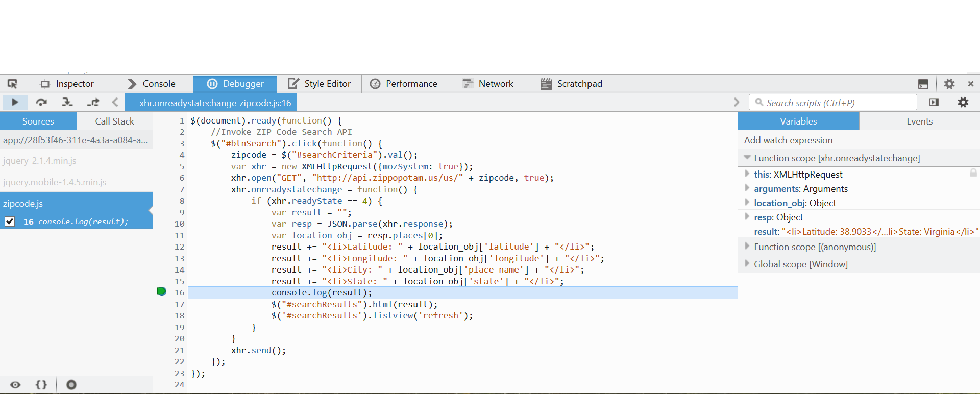The image size is (980, 394).
Task: Open toolbox options gear icon
Action: click(949, 84)
